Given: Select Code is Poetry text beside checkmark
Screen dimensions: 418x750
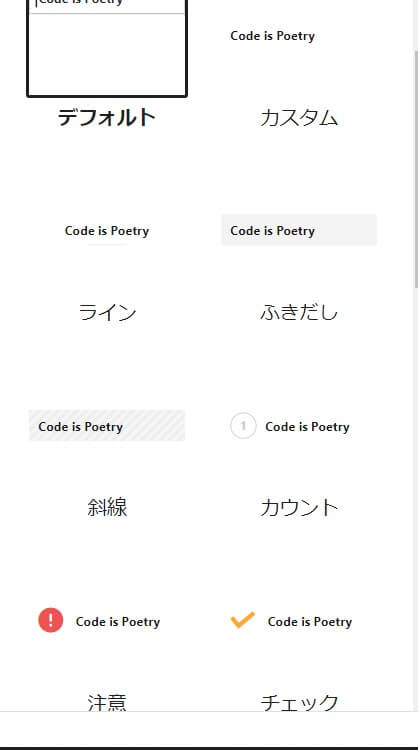Looking at the screenshot, I should [x=310, y=622].
